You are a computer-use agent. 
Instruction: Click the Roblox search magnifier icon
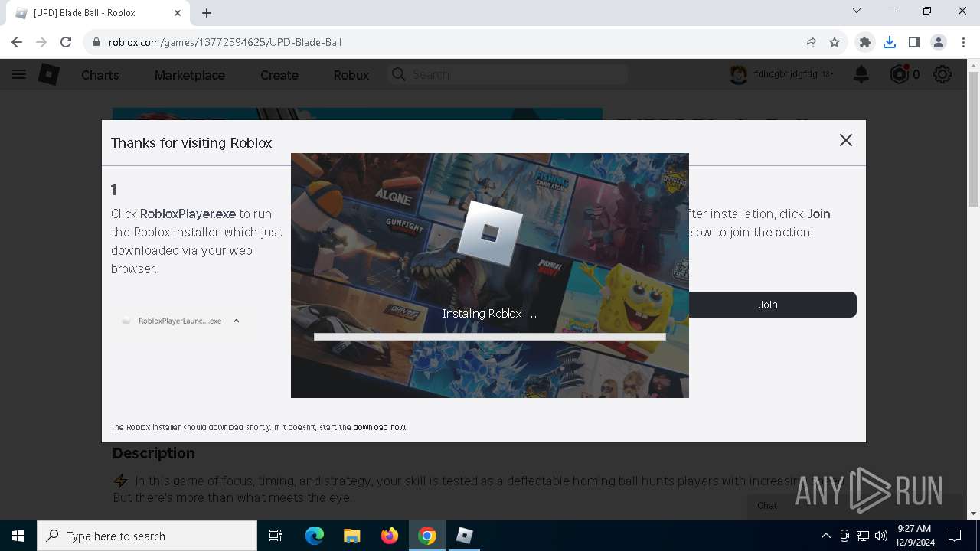(398, 74)
